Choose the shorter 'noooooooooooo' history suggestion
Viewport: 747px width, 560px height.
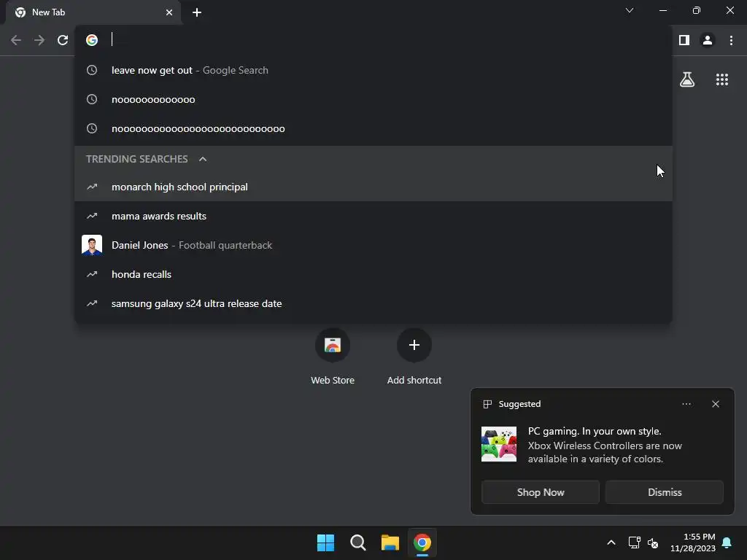pyautogui.click(x=373, y=99)
